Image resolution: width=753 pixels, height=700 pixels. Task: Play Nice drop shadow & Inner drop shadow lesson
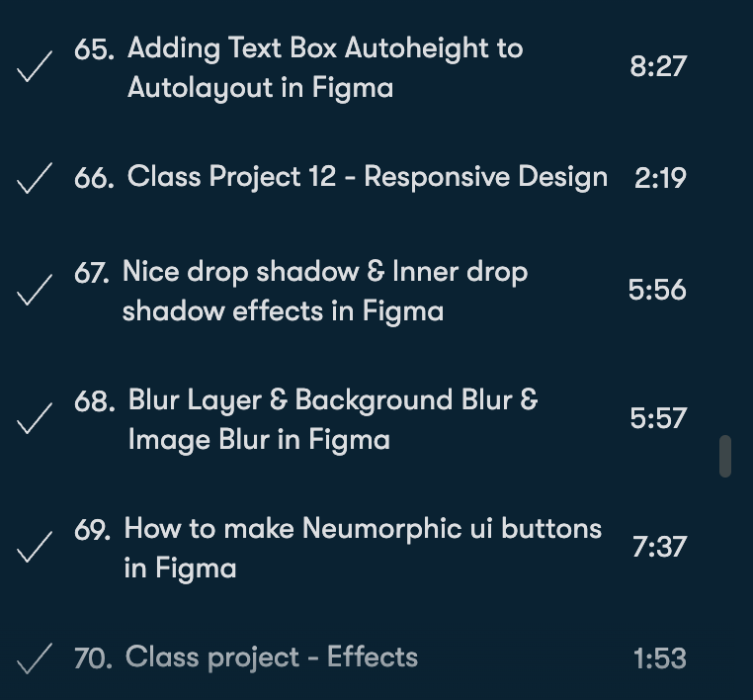point(324,291)
